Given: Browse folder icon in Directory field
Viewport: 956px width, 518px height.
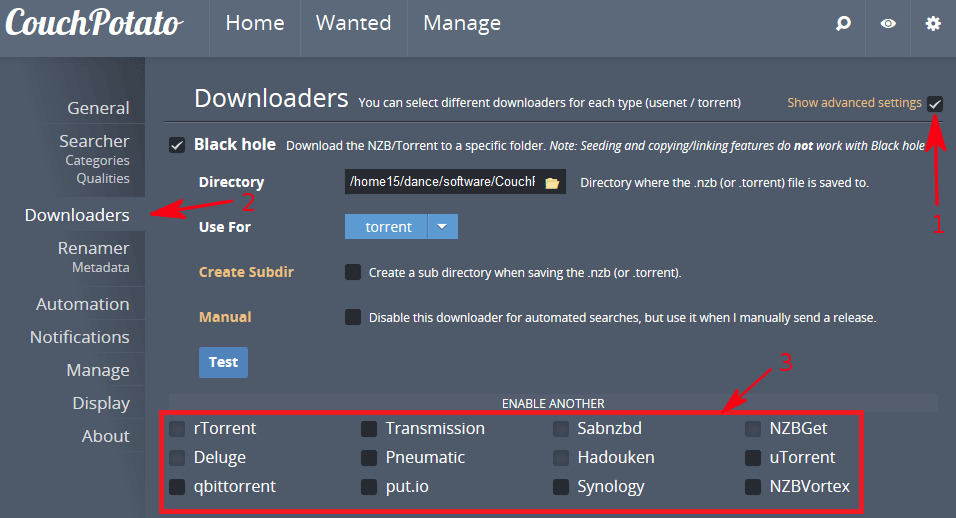Looking at the screenshot, I should (552, 182).
